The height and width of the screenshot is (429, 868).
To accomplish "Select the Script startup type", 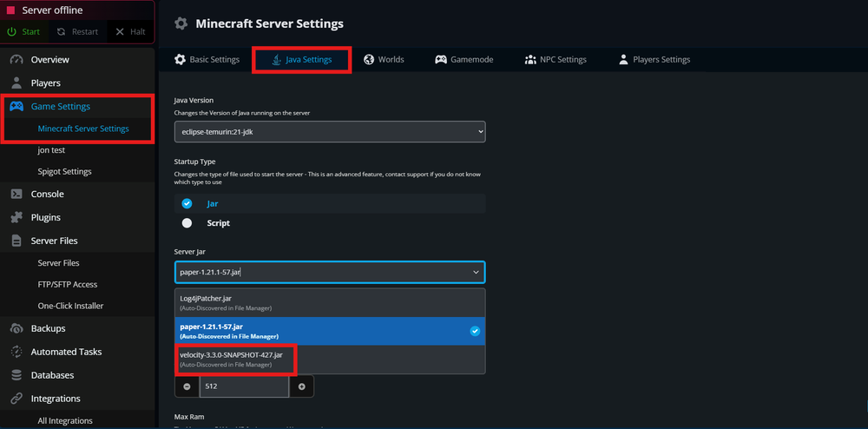I will (x=187, y=223).
